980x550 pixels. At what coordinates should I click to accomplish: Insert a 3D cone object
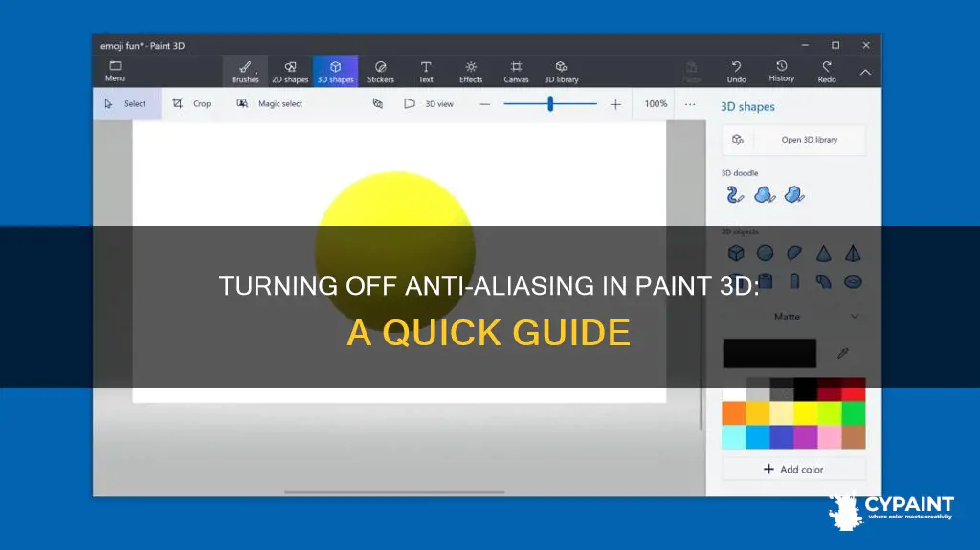[824, 253]
